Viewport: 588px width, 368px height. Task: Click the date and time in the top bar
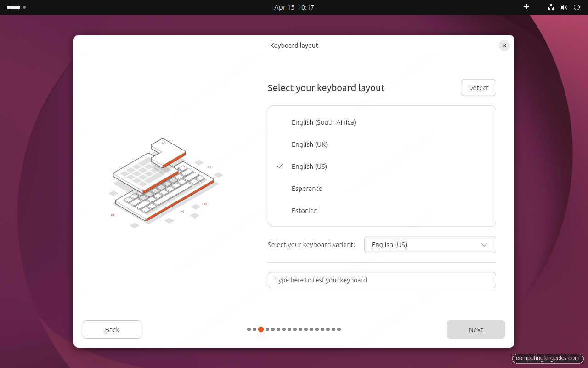pos(294,7)
